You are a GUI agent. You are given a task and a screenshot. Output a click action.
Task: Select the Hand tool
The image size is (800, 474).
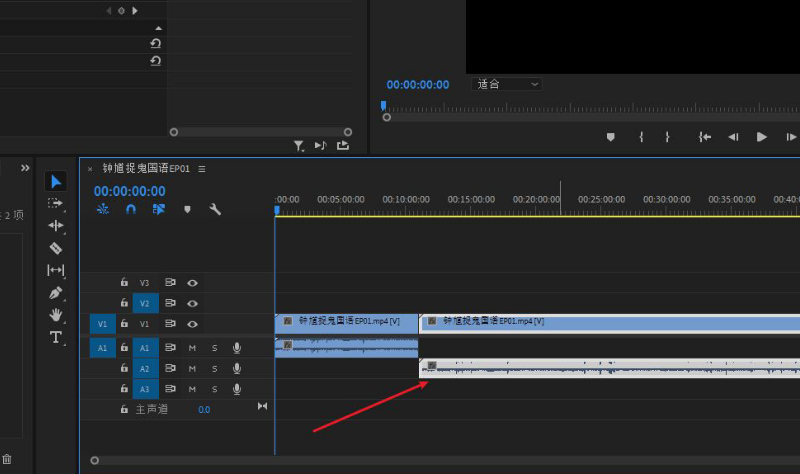[56, 315]
